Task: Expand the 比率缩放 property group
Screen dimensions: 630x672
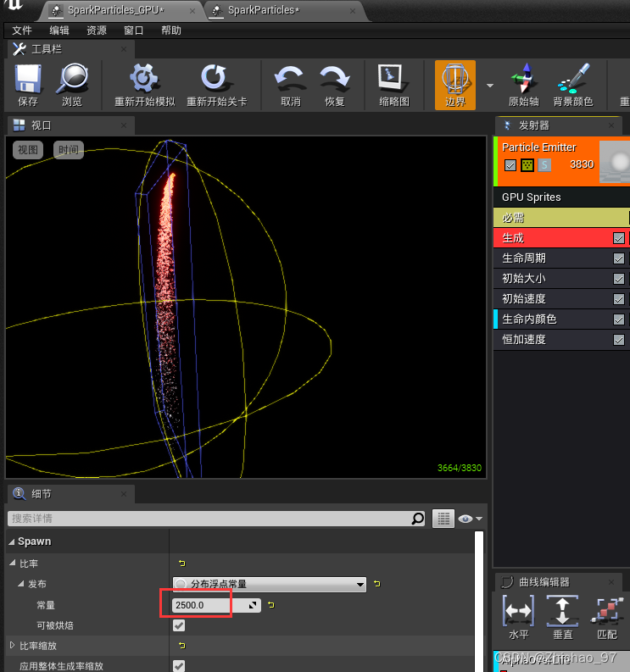Action: click(12, 646)
